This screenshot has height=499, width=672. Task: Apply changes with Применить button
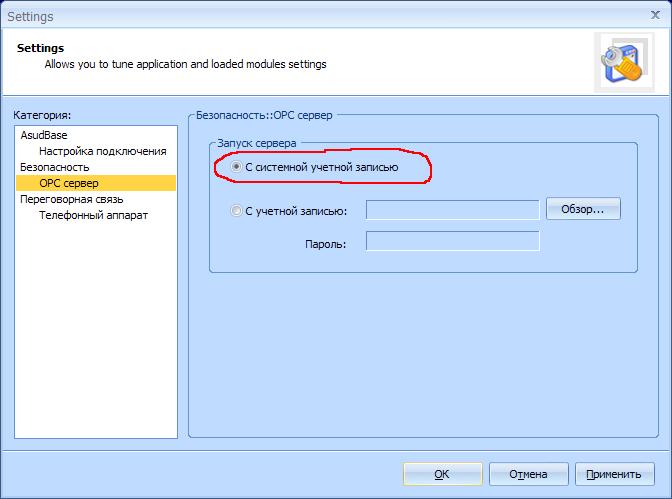(614, 474)
